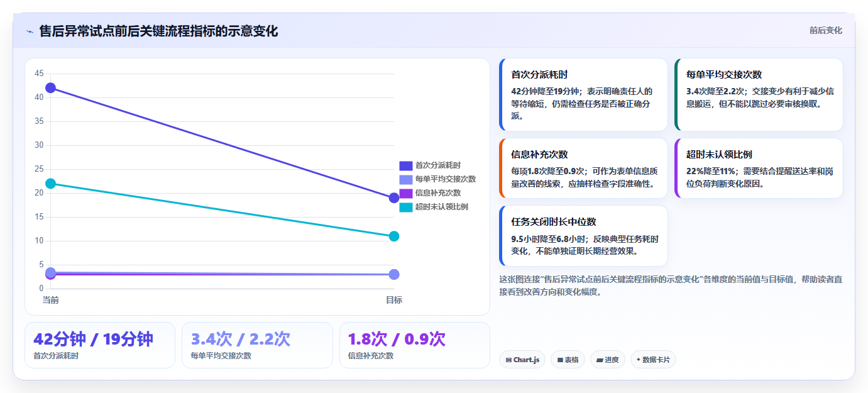Click the 当前 x-axis label

[50, 300]
